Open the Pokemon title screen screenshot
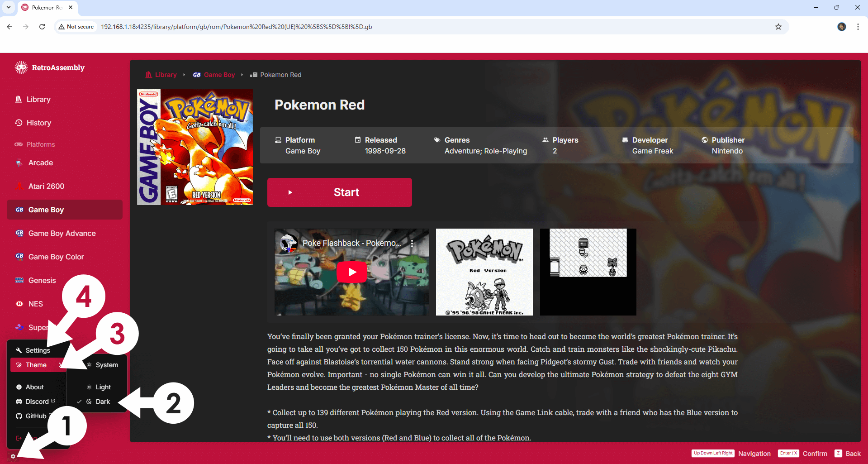 point(484,272)
